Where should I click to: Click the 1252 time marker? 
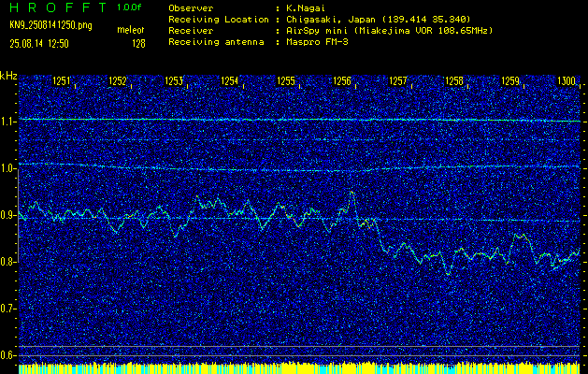118,81
